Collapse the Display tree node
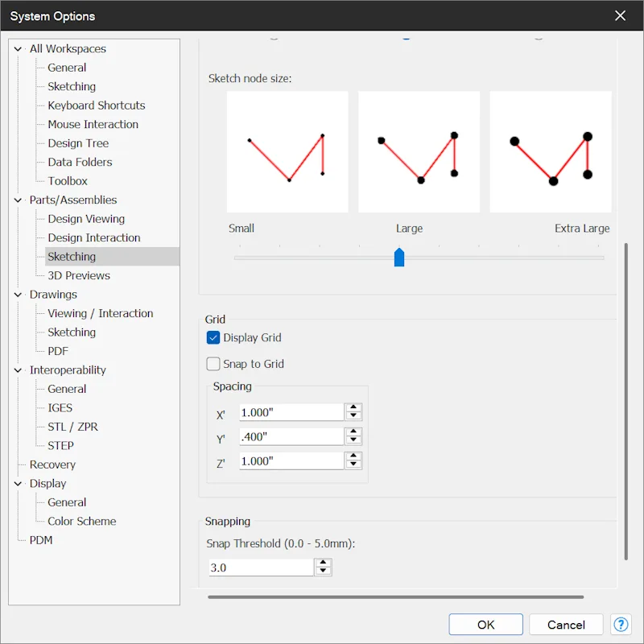The height and width of the screenshot is (644, 644). click(x=18, y=484)
